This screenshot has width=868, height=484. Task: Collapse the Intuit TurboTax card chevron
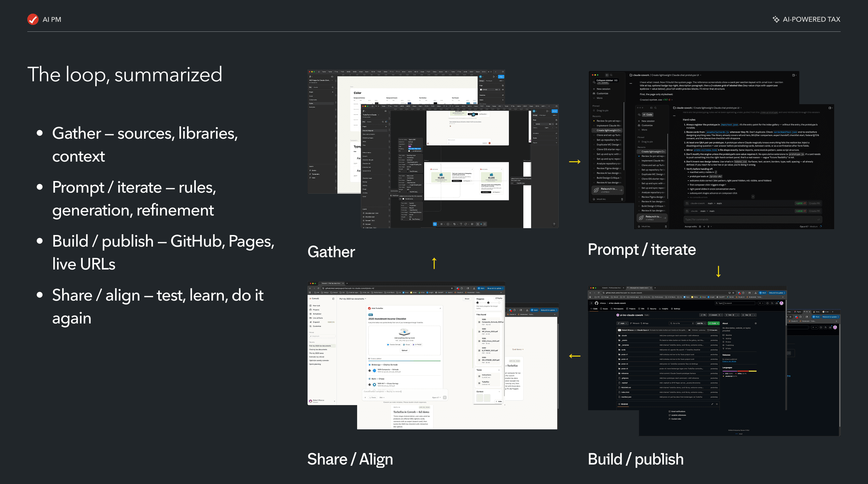[440, 308]
